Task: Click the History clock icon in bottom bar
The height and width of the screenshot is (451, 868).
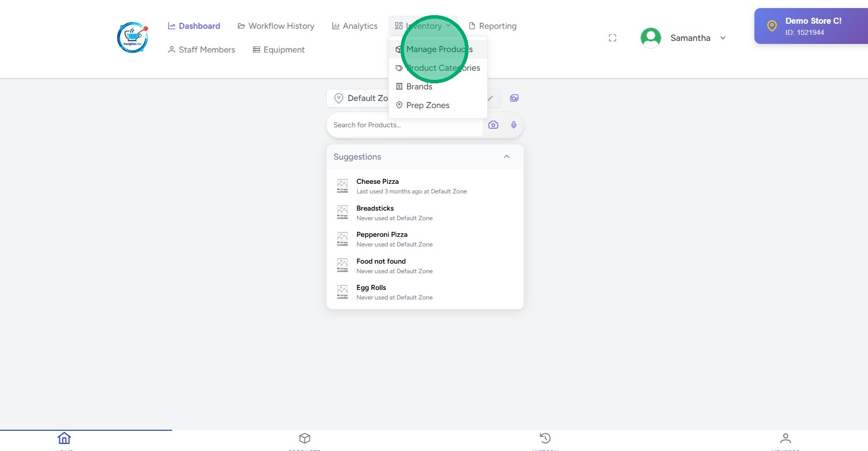Action: [x=545, y=438]
